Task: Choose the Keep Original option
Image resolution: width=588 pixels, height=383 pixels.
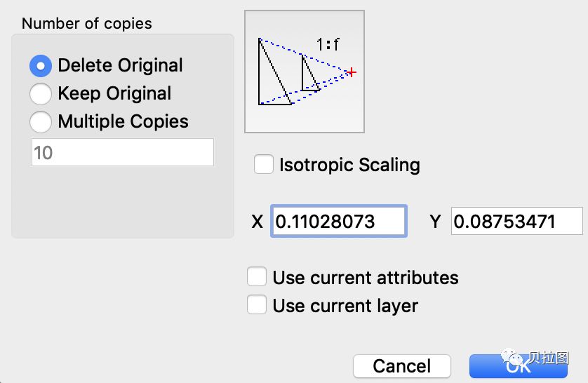Action: pyautogui.click(x=41, y=94)
